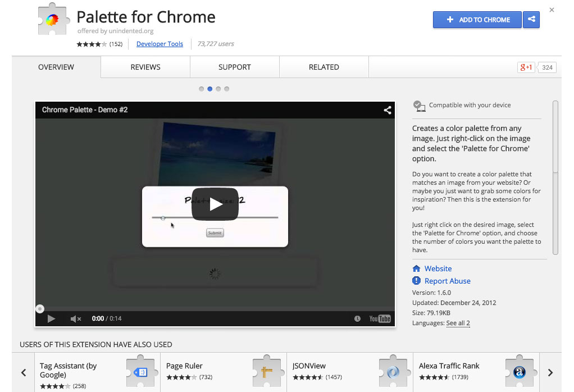
Task: Click the Page Ruler extension icon
Action: (x=267, y=371)
